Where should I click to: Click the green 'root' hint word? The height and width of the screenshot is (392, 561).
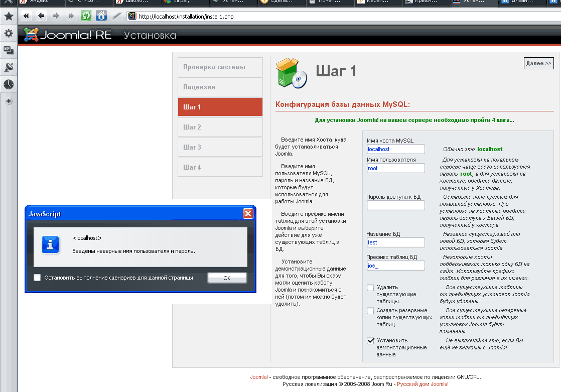466,174
